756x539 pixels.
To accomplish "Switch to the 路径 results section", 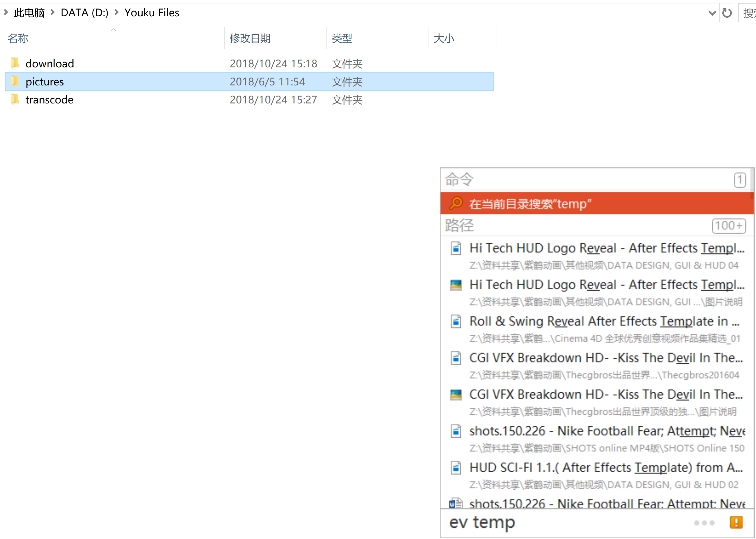I will (459, 225).
